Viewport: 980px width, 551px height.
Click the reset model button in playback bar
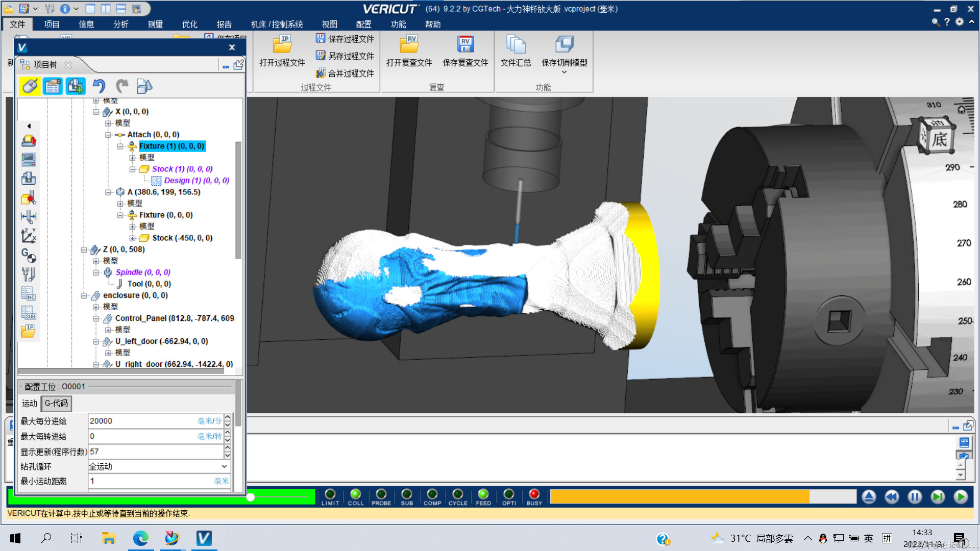[869, 496]
